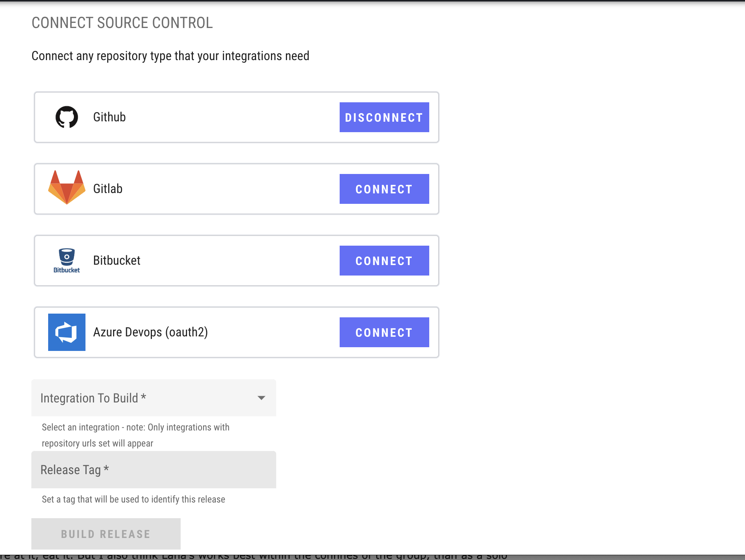Click the Github octocat logo

(x=67, y=117)
